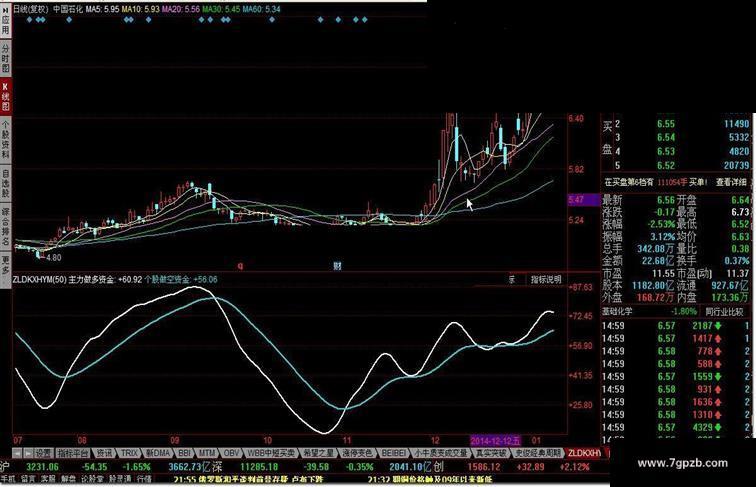Expand the 更多 sidebar item
This screenshot has height=487, width=756.
5,268
